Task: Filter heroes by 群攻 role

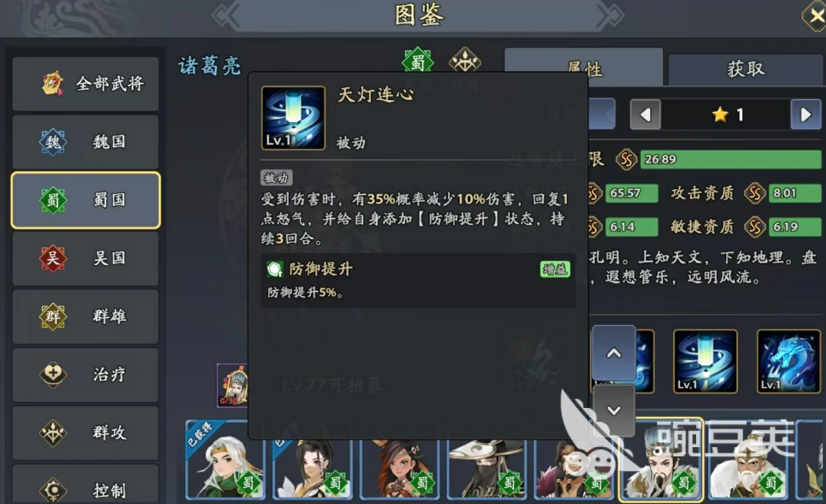Action: (85, 433)
